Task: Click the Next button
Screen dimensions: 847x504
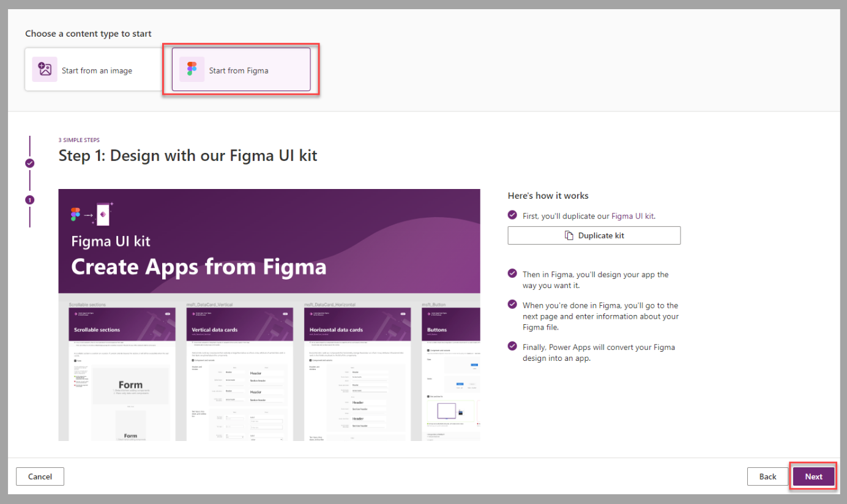Action: click(x=814, y=476)
